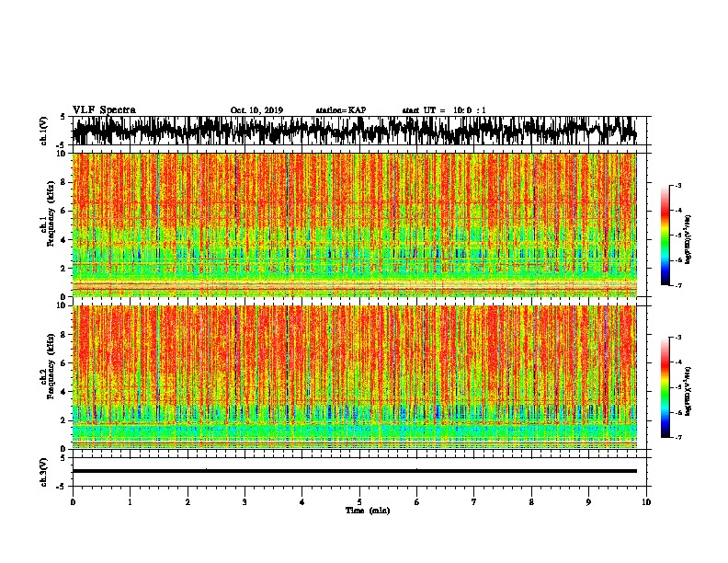Click inside the ch.2 spectrogram panel

pyautogui.click(x=354, y=377)
